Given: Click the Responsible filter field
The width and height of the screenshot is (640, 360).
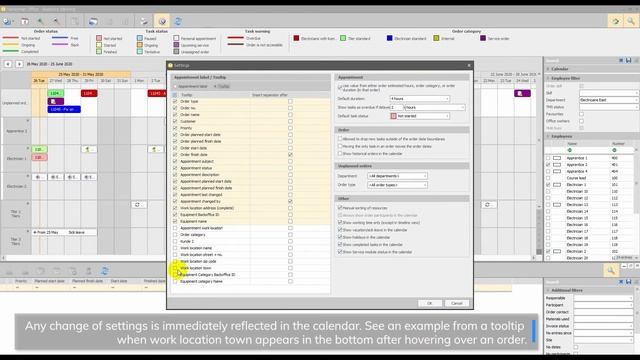Looking at the screenshot, I should point(603,298).
